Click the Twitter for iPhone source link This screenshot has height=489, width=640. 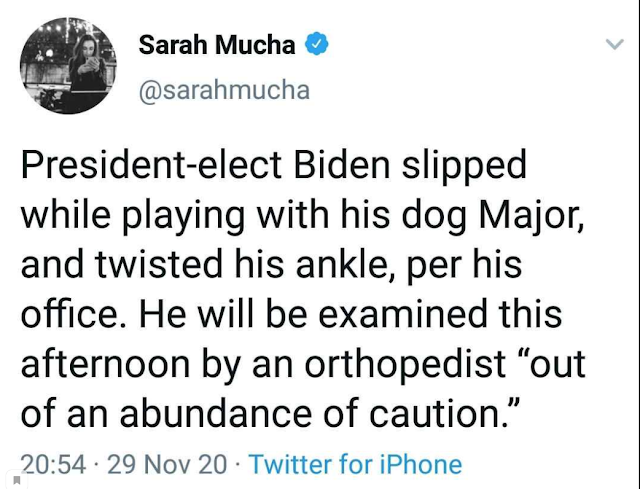[356, 465]
